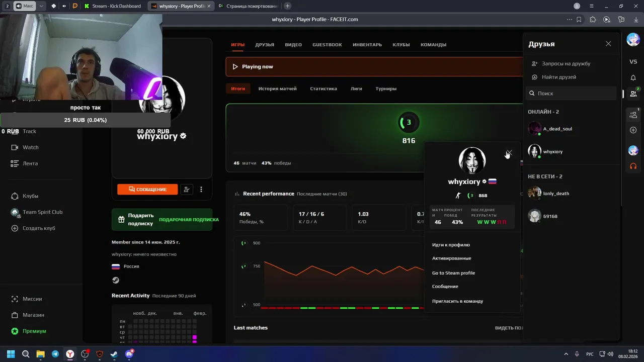The width and height of the screenshot is (644, 362).
Task: Switch to the GUESTBOOK tab
Action: coord(327,45)
